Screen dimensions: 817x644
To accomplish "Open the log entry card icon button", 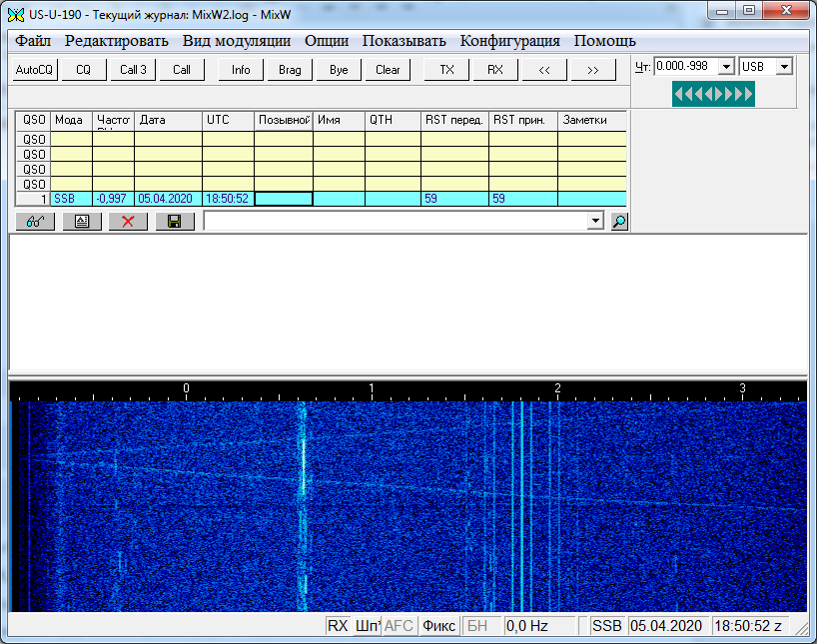I will (x=82, y=222).
